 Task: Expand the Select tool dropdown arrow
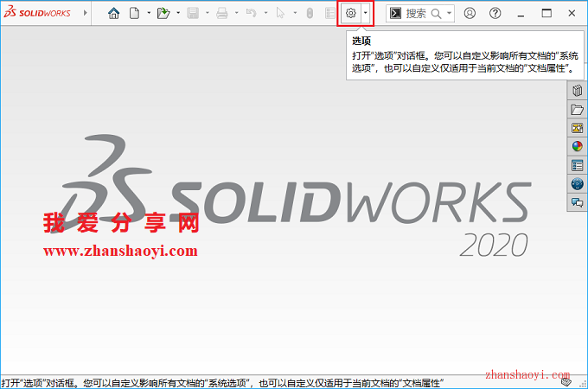(x=295, y=13)
